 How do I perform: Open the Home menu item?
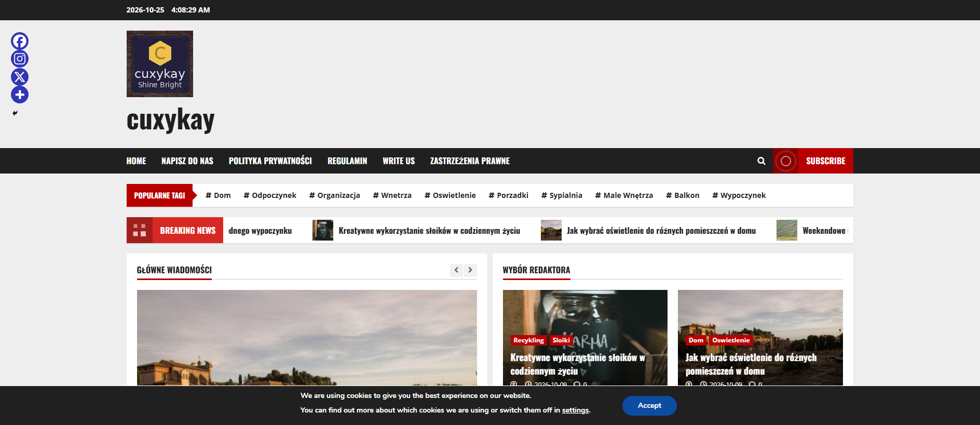[136, 161]
